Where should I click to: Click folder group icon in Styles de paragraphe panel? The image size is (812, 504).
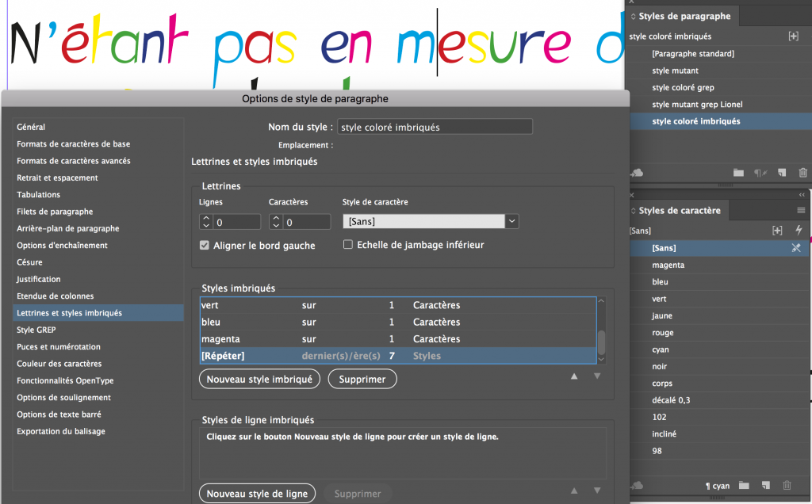tap(738, 173)
